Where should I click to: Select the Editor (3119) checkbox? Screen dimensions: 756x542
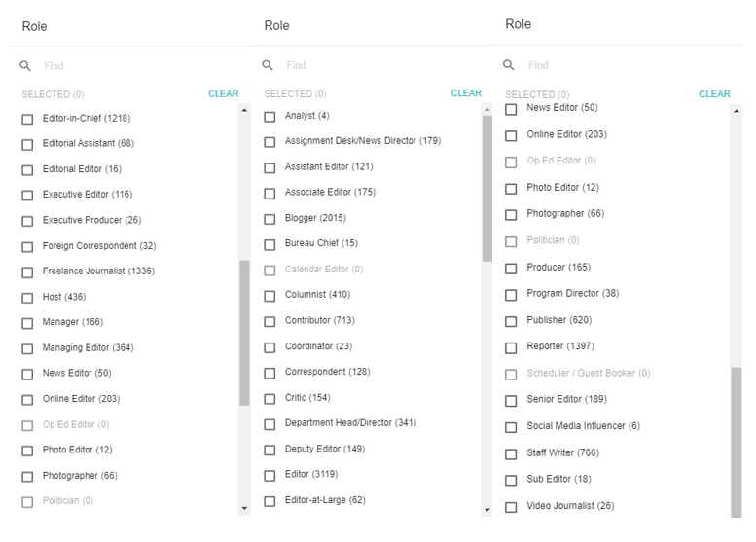270,476
